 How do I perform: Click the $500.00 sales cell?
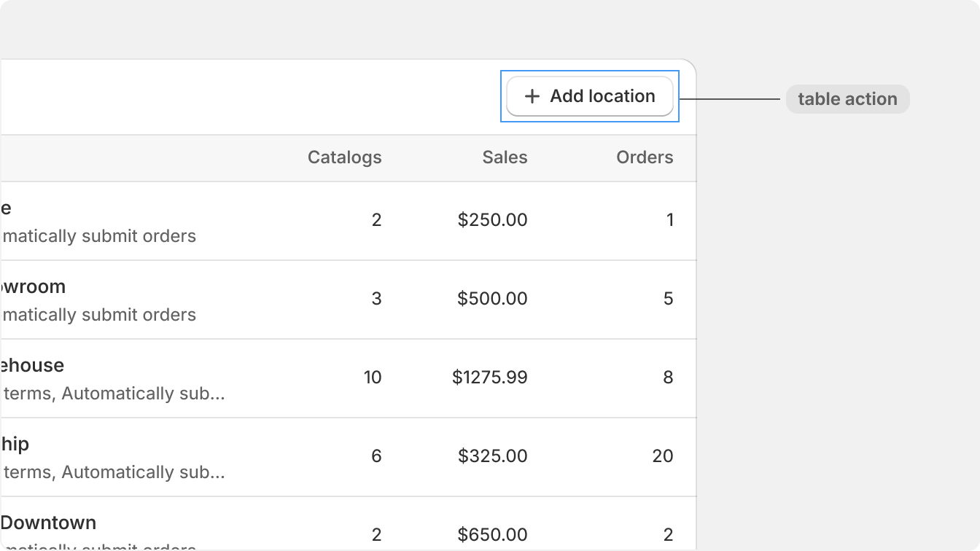point(492,299)
